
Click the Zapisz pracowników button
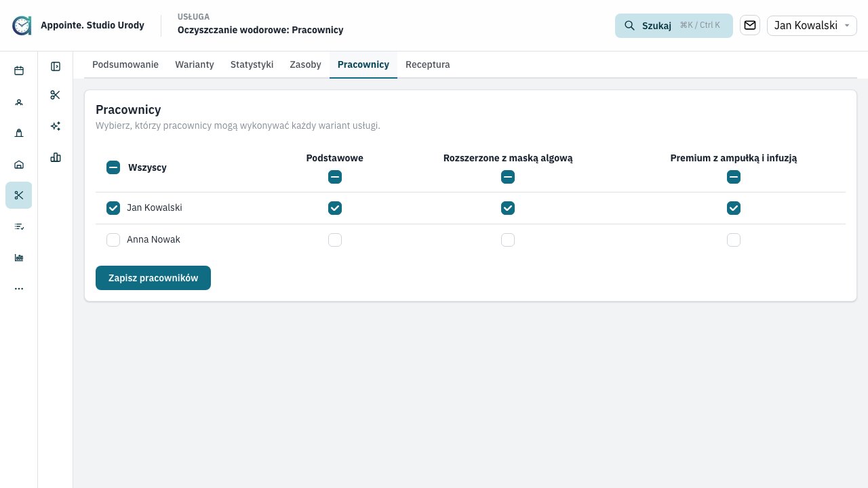pyautogui.click(x=153, y=278)
